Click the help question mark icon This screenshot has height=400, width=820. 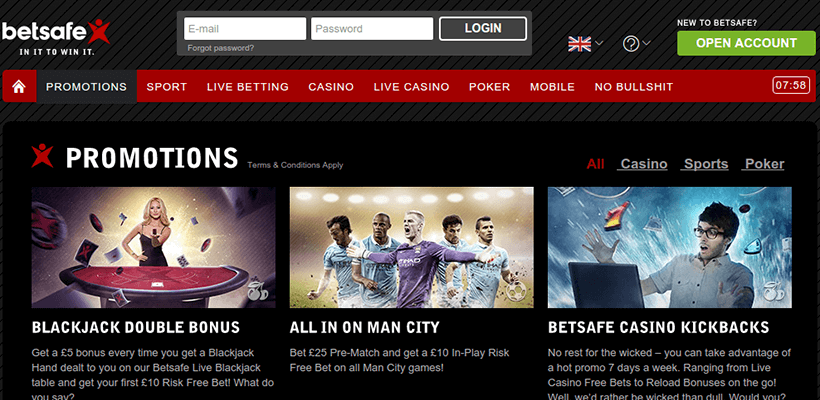631,44
